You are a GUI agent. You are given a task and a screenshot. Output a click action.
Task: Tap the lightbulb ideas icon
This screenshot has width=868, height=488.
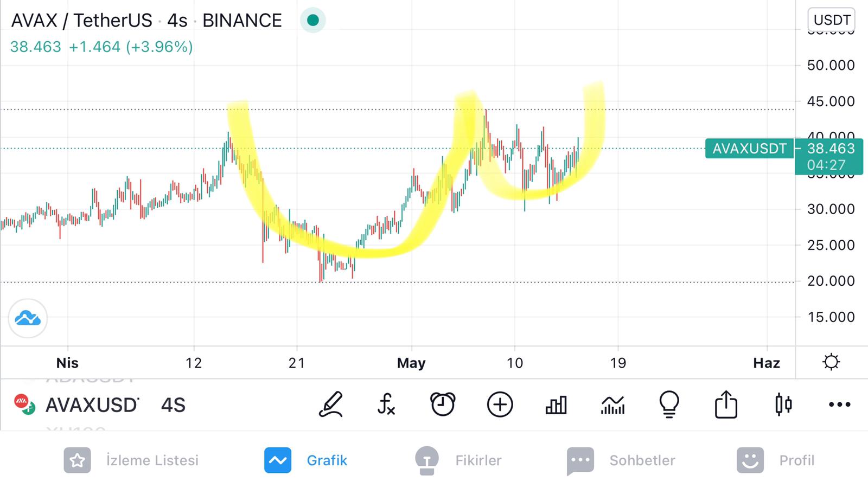coord(669,404)
